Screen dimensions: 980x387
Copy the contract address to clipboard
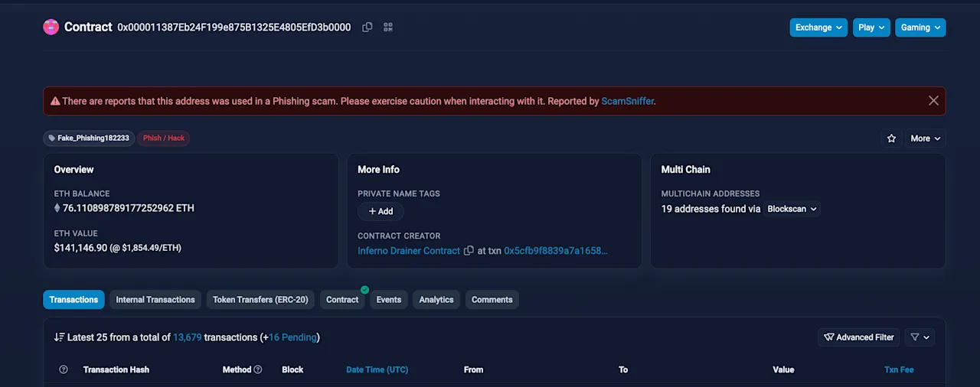367,27
